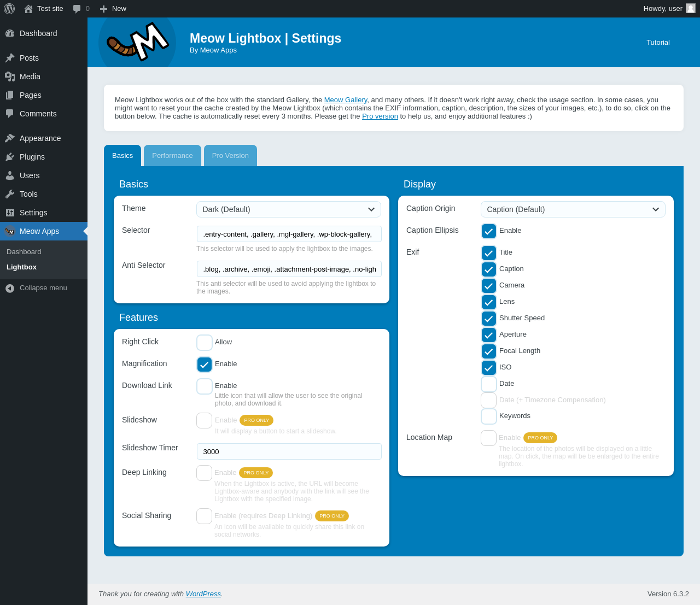Check the Exif Keywords checkbox
The height and width of the screenshot is (605, 700).
tap(489, 416)
